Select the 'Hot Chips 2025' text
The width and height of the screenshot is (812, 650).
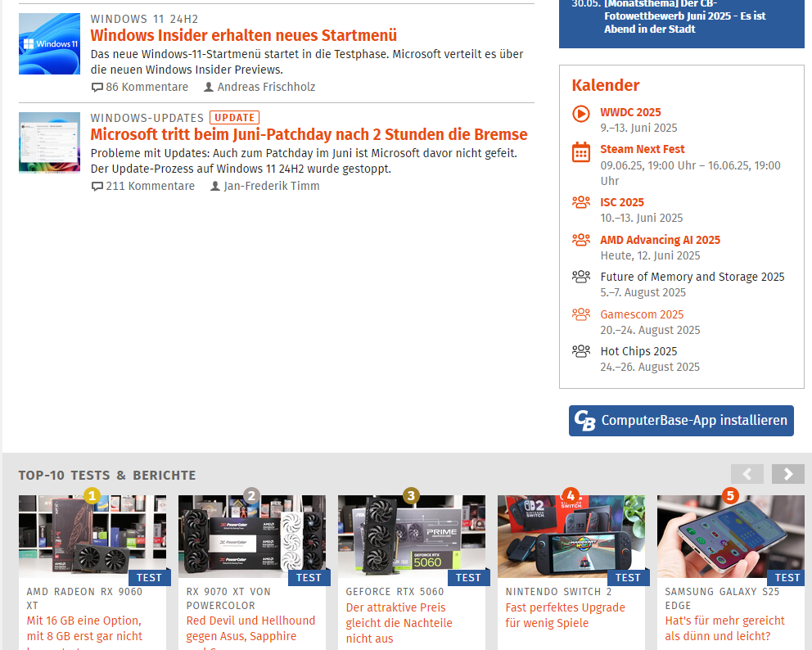(638, 351)
